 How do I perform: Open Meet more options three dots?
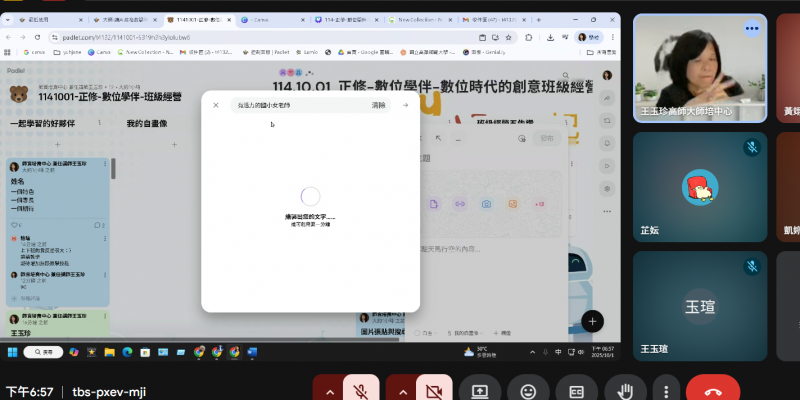[x=666, y=392]
